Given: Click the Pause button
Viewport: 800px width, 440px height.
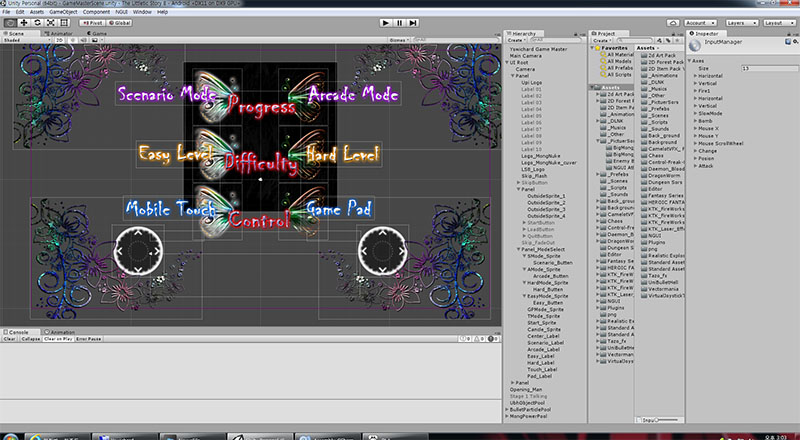Looking at the screenshot, I should [399, 23].
